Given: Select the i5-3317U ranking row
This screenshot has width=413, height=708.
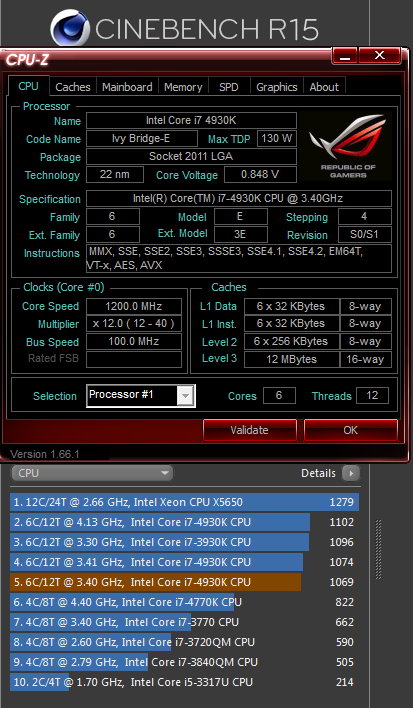Looking at the screenshot, I should coord(184,682).
